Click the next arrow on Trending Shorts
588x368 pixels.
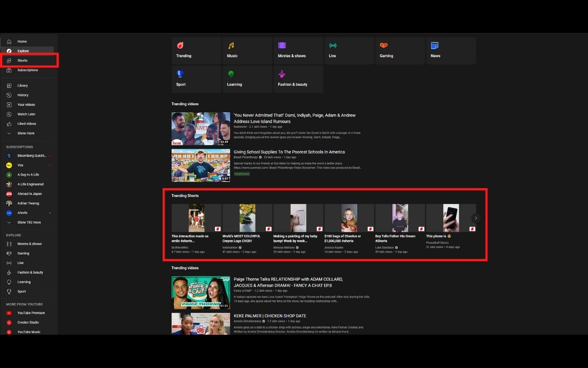pyautogui.click(x=476, y=218)
